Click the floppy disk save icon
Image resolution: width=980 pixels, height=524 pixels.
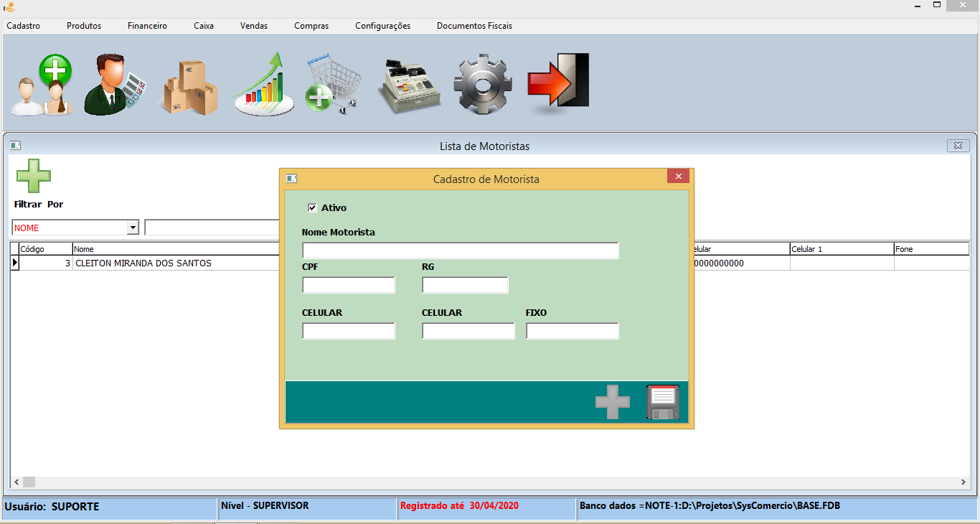pos(663,402)
